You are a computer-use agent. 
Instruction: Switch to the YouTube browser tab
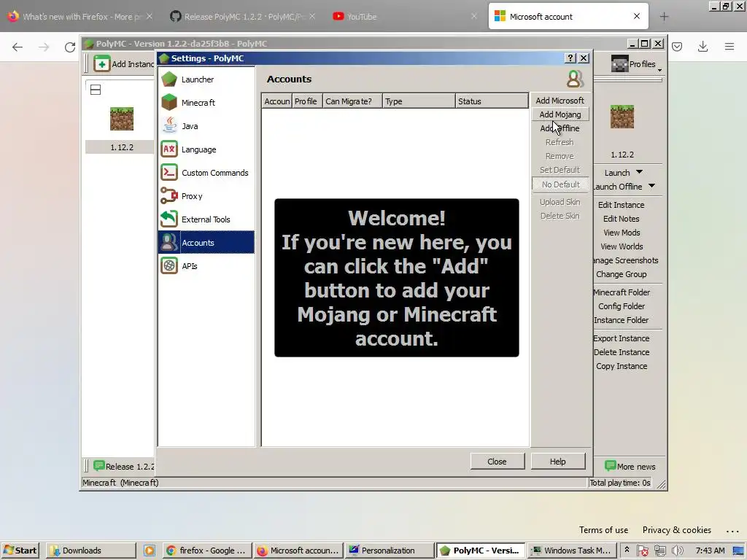pyautogui.click(x=405, y=16)
